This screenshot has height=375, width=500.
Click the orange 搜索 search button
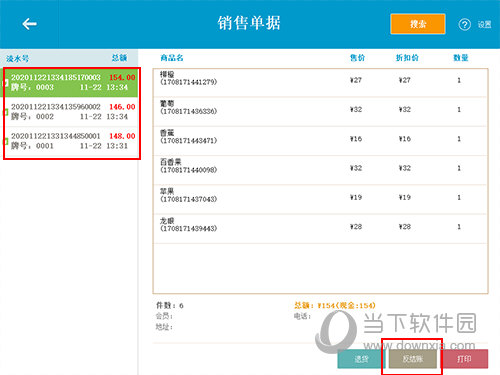[x=418, y=24]
